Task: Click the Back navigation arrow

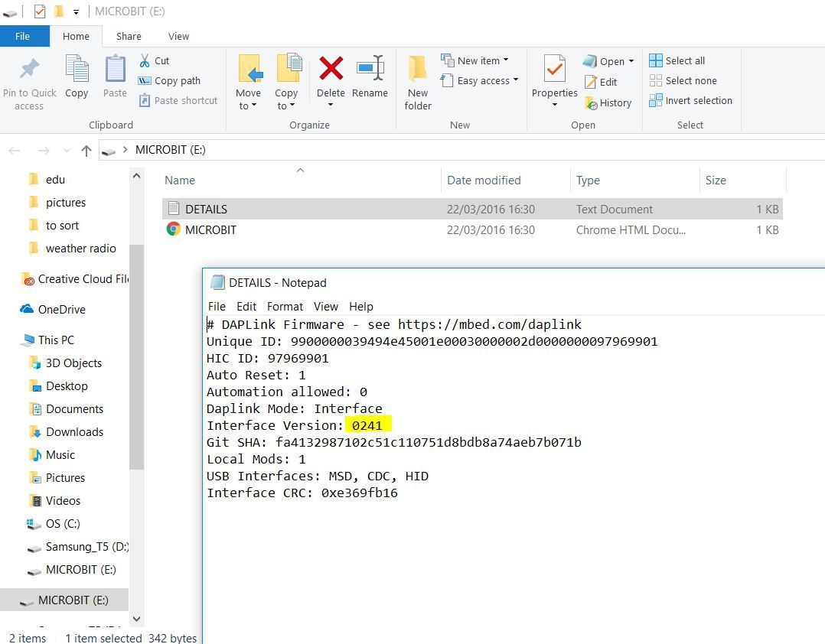Action: [15, 151]
